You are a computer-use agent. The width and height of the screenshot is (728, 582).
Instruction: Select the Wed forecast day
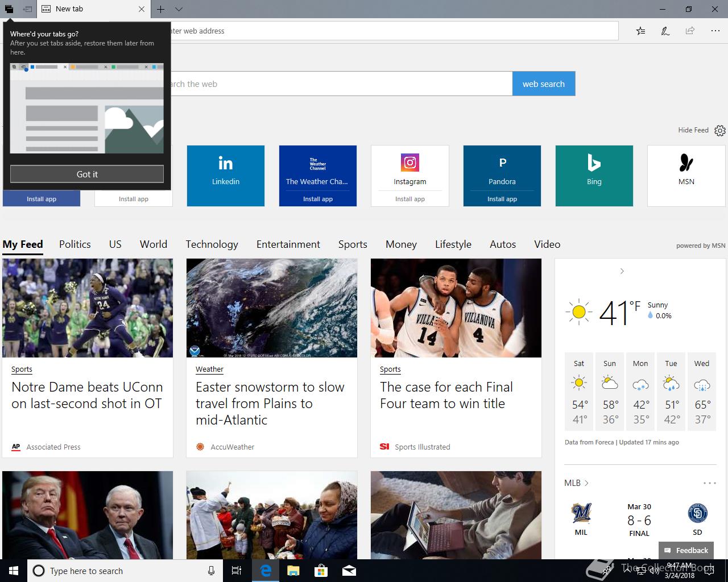(x=702, y=392)
